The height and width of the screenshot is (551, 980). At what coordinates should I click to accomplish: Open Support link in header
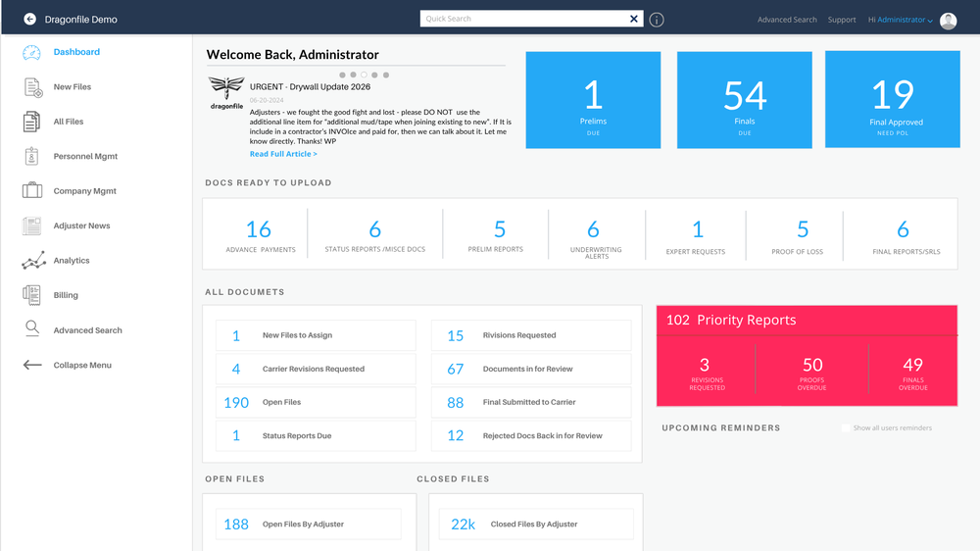pos(841,20)
